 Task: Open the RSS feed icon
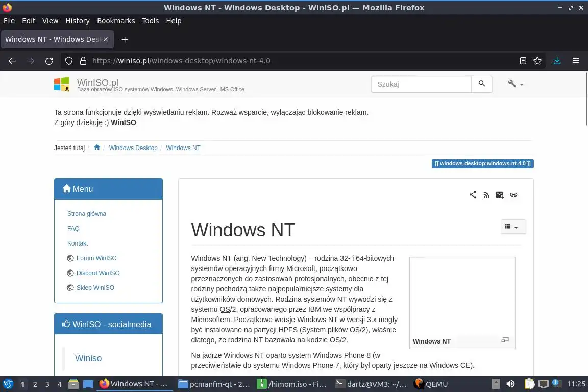(486, 194)
